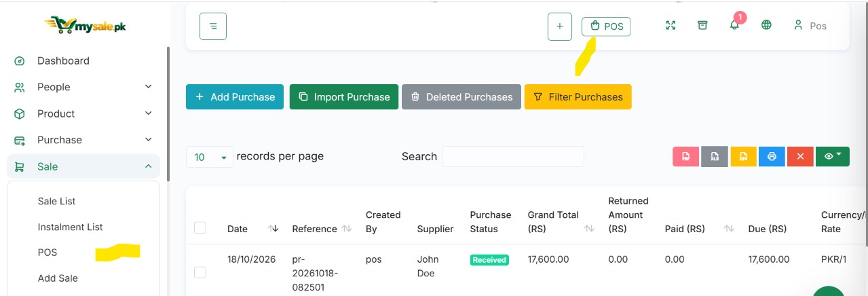Toggle the sidebar hamburger menu button
This screenshot has height=296, width=868.
click(213, 26)
